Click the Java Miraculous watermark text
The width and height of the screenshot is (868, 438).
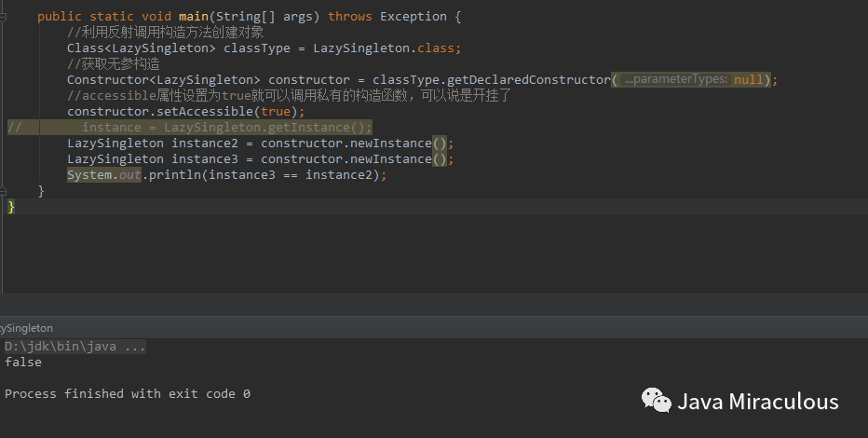(757, 402)
